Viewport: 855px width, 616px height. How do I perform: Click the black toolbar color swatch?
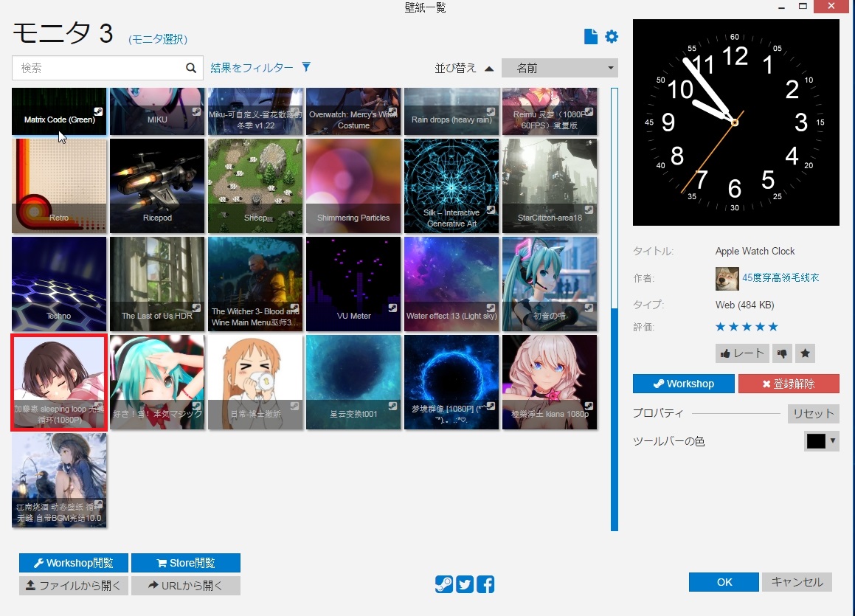click(x=816, y=441)
